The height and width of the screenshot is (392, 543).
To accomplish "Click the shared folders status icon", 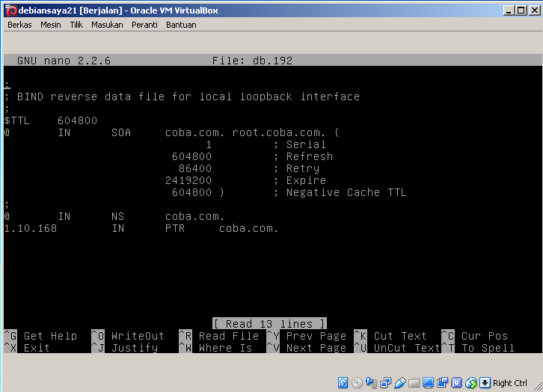I will click(414, 383).
